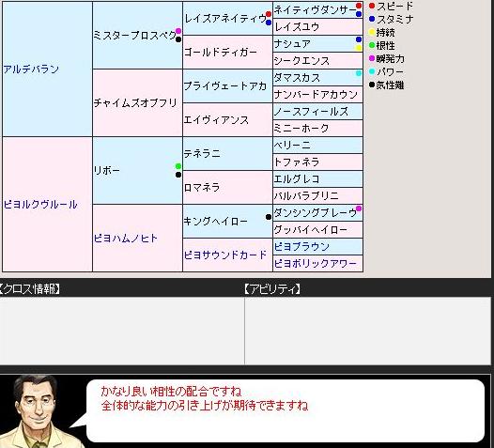Select the エルグレコ pedigree cell
This screenshot has width=494, height=448.
(x=317, y=179)
